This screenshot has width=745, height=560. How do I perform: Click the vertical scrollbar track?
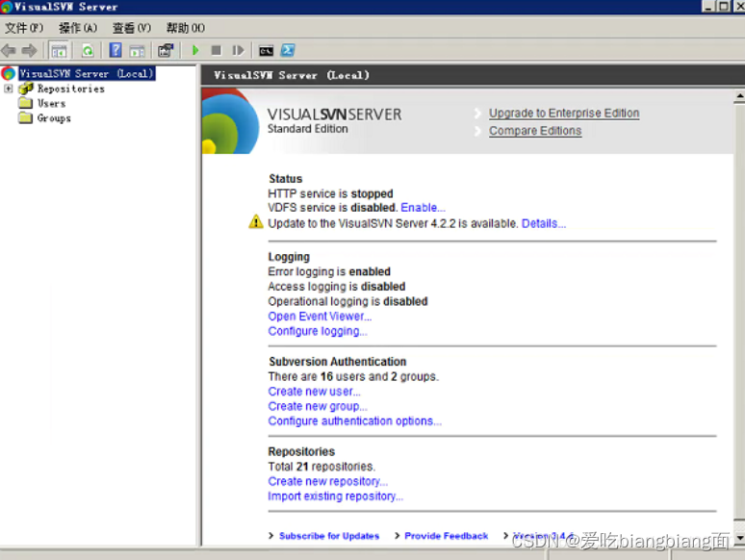[x=739, y=314]
